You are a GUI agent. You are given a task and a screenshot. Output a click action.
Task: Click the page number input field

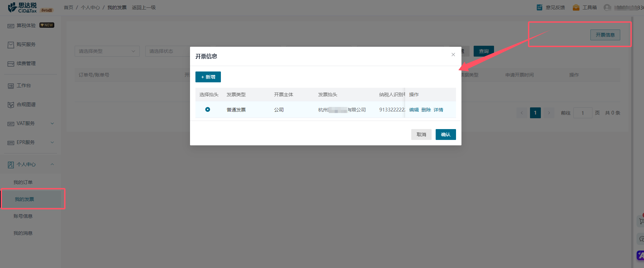pyautogui.click(x=583, y=113)
